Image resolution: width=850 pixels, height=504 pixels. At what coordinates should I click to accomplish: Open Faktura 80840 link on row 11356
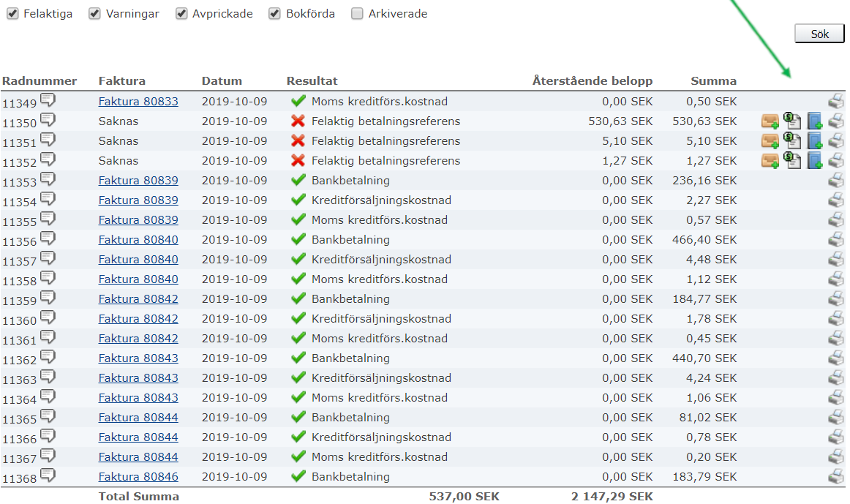[x=138, y=240]
